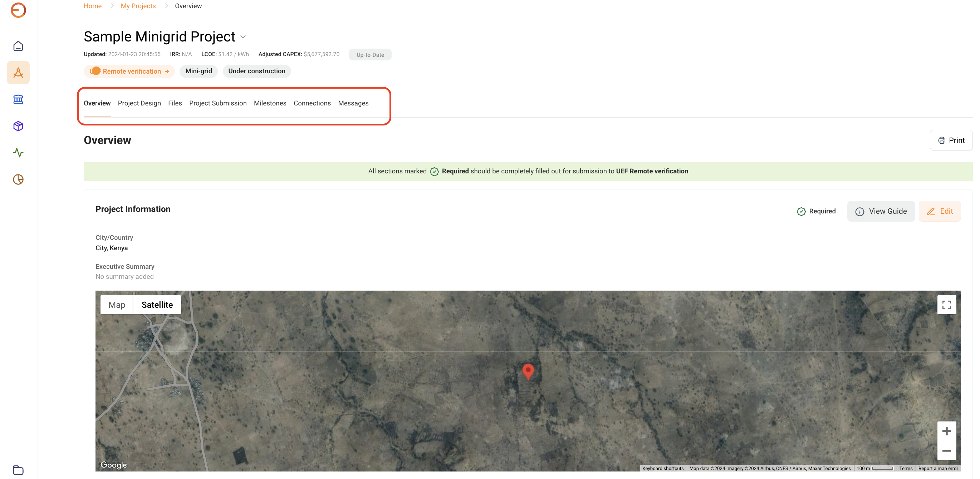Zoom out on the map
Viewport: 980px width, 479px height.
coord(946,451)
